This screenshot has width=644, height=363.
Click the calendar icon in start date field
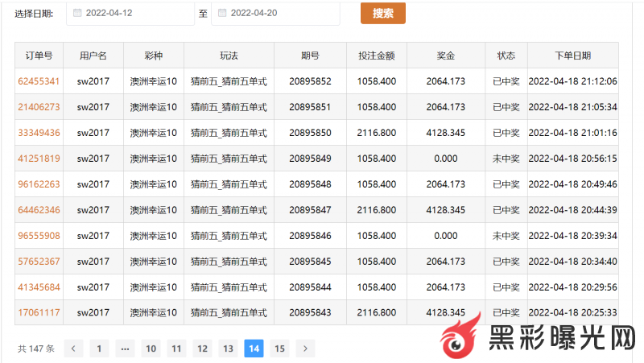(77, 13)
